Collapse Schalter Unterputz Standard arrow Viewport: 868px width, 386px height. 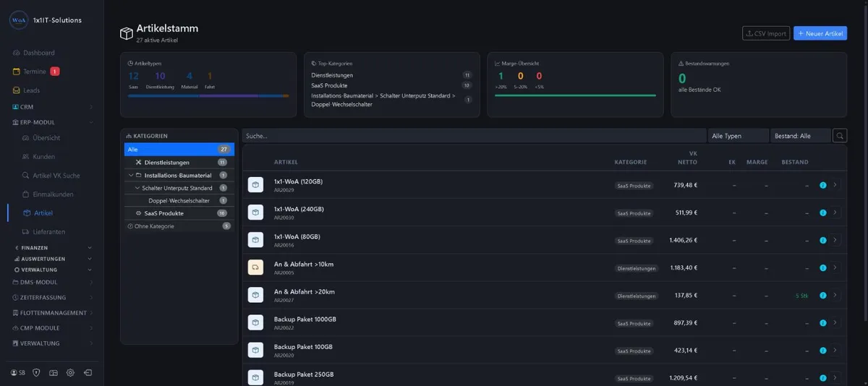137,188
